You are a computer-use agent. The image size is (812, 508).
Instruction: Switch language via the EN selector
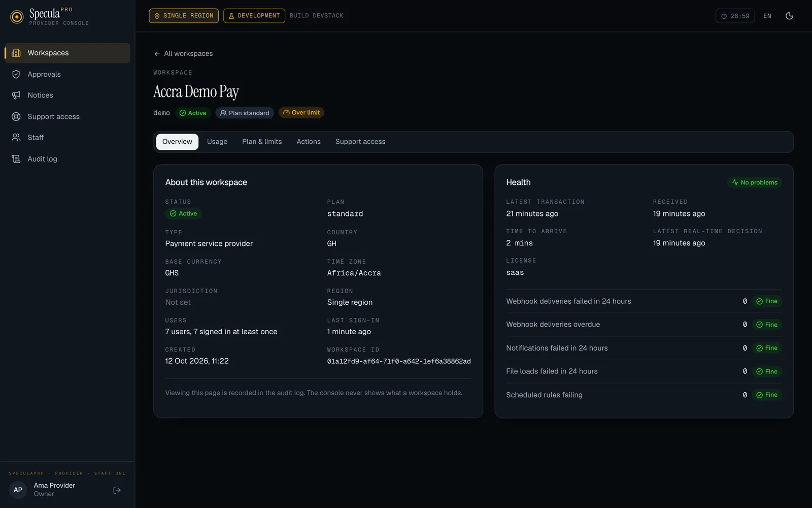pyautogui.click(x=767, y=16)
